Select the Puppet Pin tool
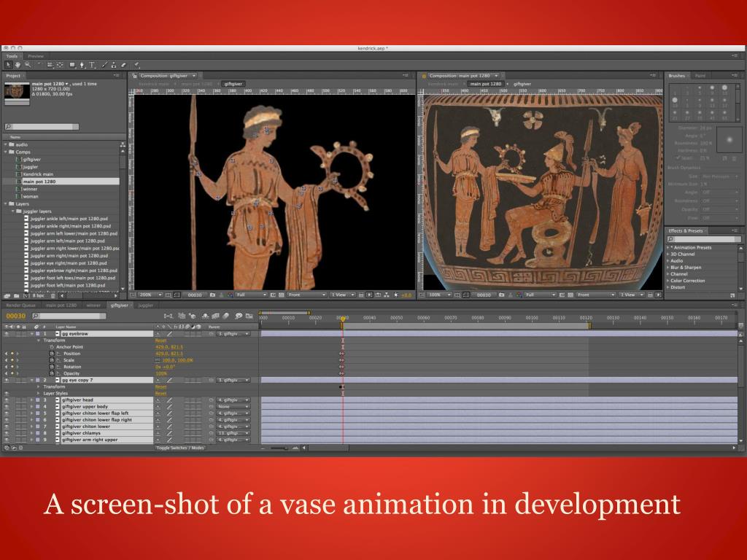 (x=136, y=65)
